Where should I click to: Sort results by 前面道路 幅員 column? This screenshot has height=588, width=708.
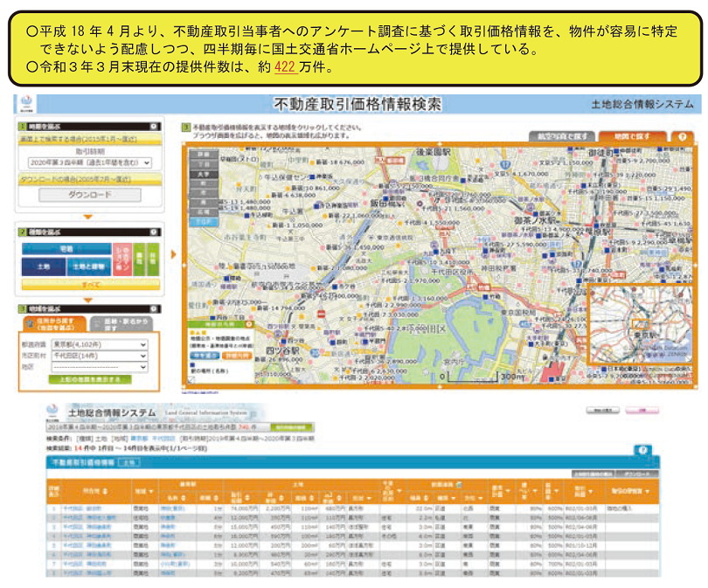(426, 498)
